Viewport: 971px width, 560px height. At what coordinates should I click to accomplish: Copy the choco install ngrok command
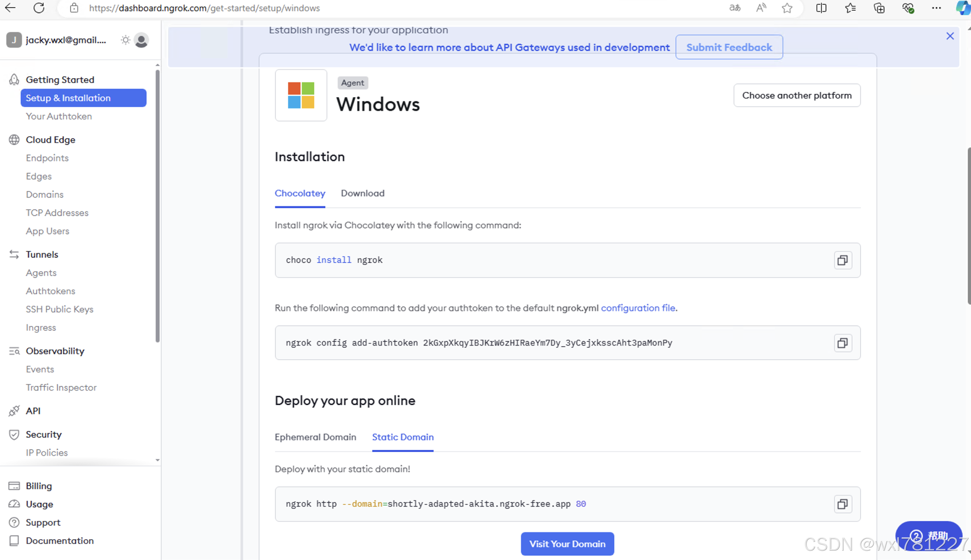point(842,260)
